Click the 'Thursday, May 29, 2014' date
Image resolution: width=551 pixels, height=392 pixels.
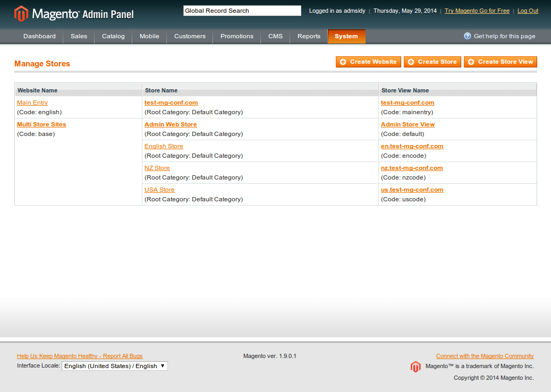coord(405,11)
